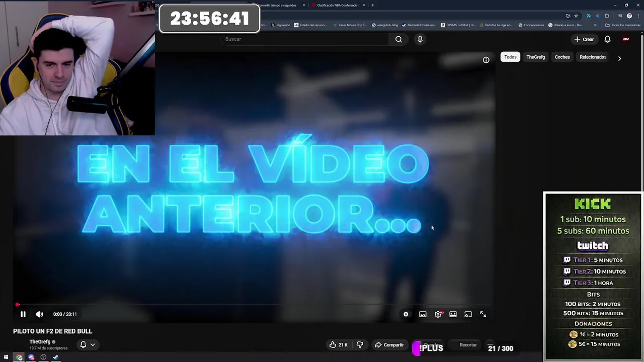644x362 pixels.
Task: Click the magnifier search button
Action: pos(398,39)
